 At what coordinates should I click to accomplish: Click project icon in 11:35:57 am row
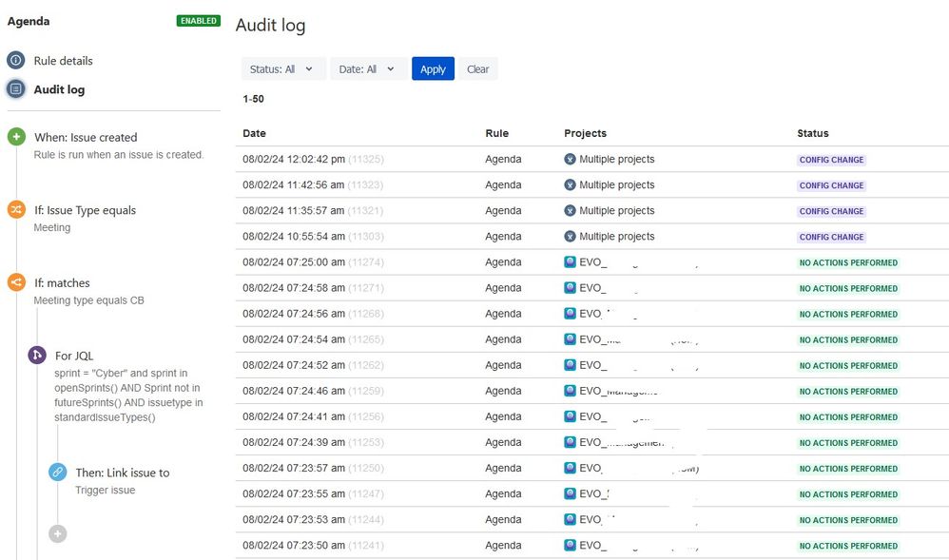pos(570,211)
